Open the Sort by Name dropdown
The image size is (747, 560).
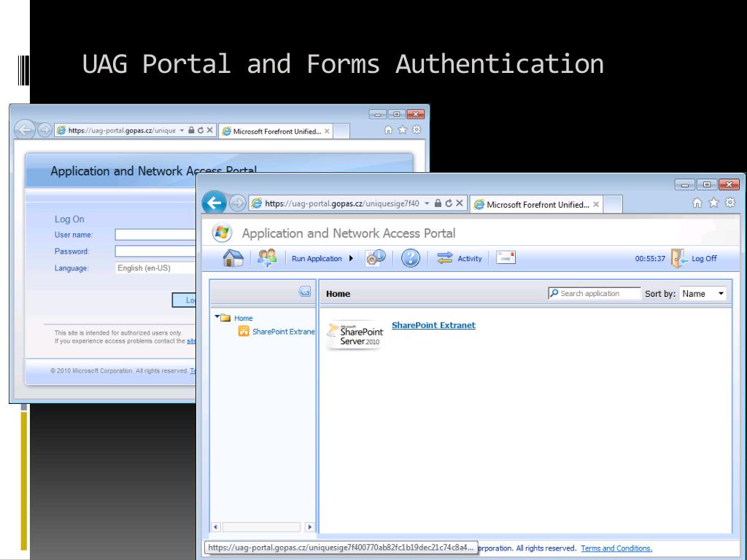point(703,294)
